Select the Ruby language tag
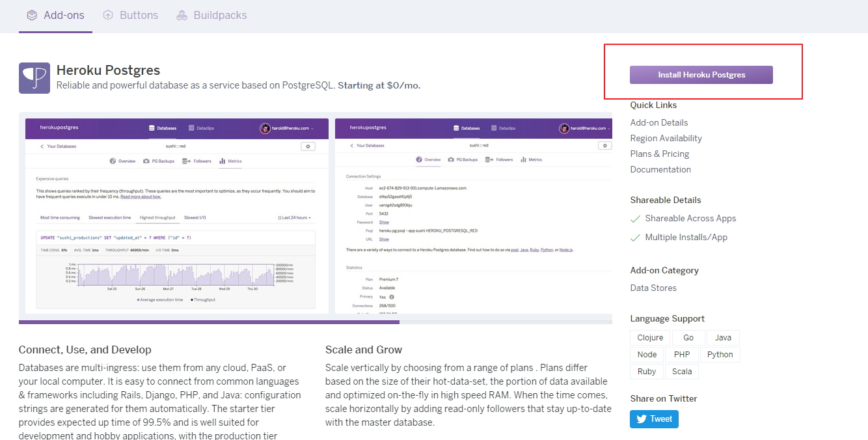The image size is (868, 440). coord(647,372)
